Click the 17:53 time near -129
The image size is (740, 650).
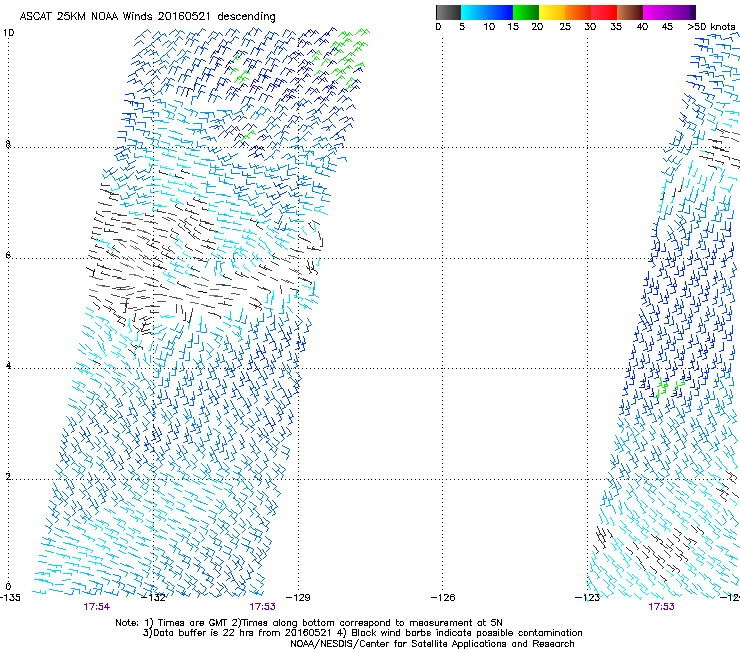click(262, 607)
